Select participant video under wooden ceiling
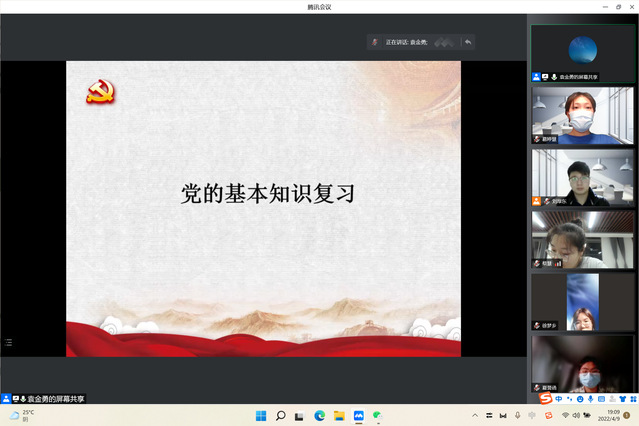The image size is (639, 426). [x=582, y=240]
